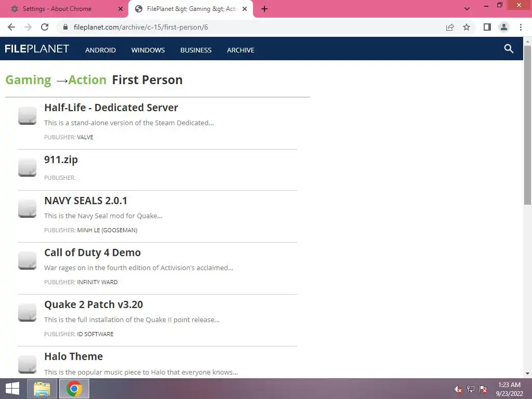Click the Halo Theme file icon

point(27,364)
